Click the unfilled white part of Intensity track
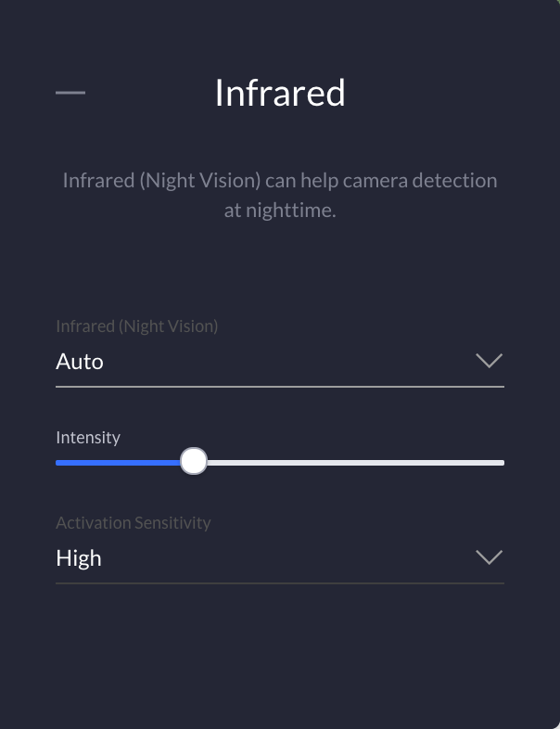 click(x=352, y=462)
